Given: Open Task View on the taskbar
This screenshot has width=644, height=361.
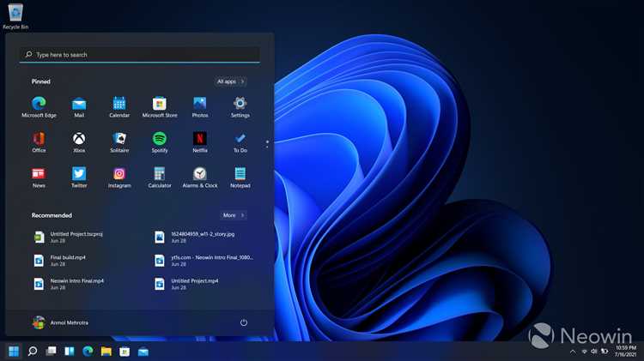Looking at the screenshot, I should pos(51,352).
